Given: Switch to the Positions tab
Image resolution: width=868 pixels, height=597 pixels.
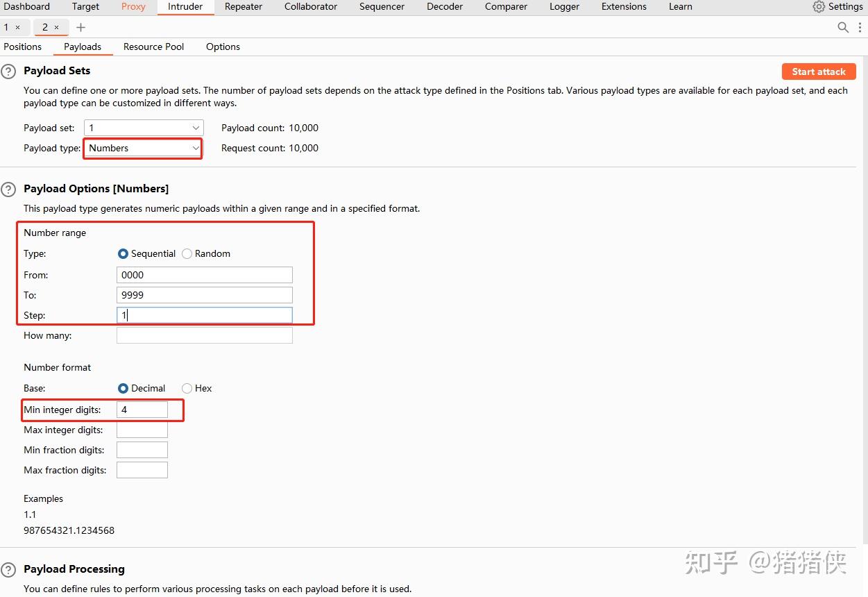Looking at the screenshot, I should tap(22, 47).
